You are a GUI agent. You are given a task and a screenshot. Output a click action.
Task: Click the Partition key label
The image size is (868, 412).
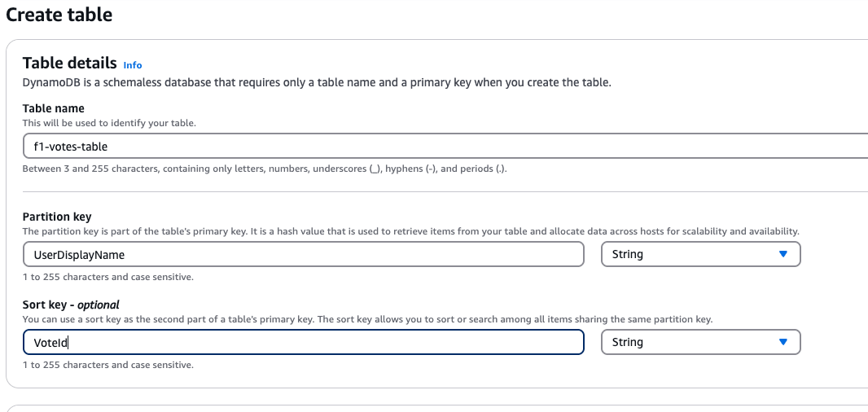[x=57, y=217]
